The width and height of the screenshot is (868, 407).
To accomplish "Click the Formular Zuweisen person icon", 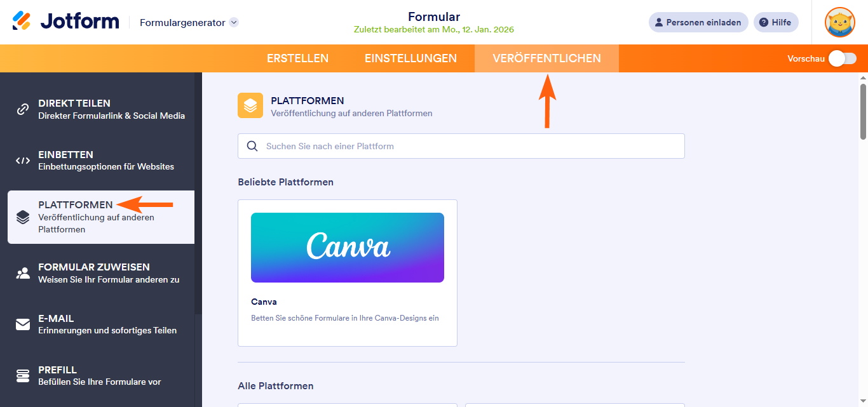I will click(x=23, y=273).
